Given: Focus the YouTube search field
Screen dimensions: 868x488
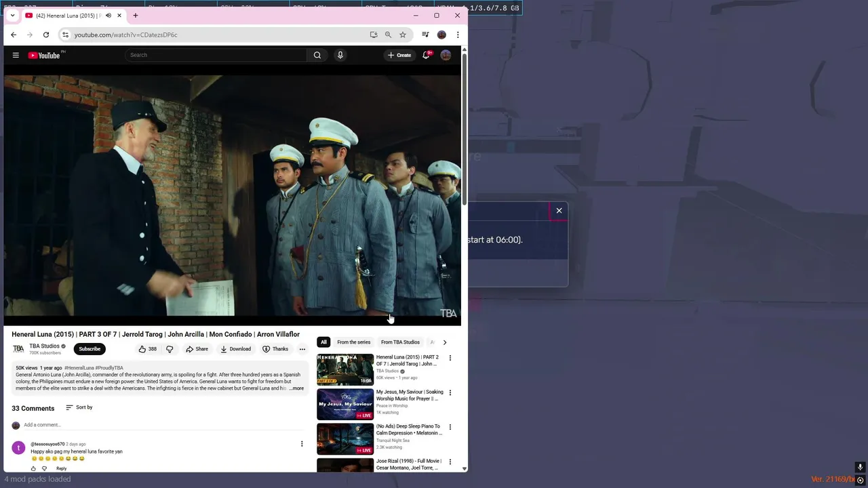Looking at the screenshot, I should click(x=216, y=55).
